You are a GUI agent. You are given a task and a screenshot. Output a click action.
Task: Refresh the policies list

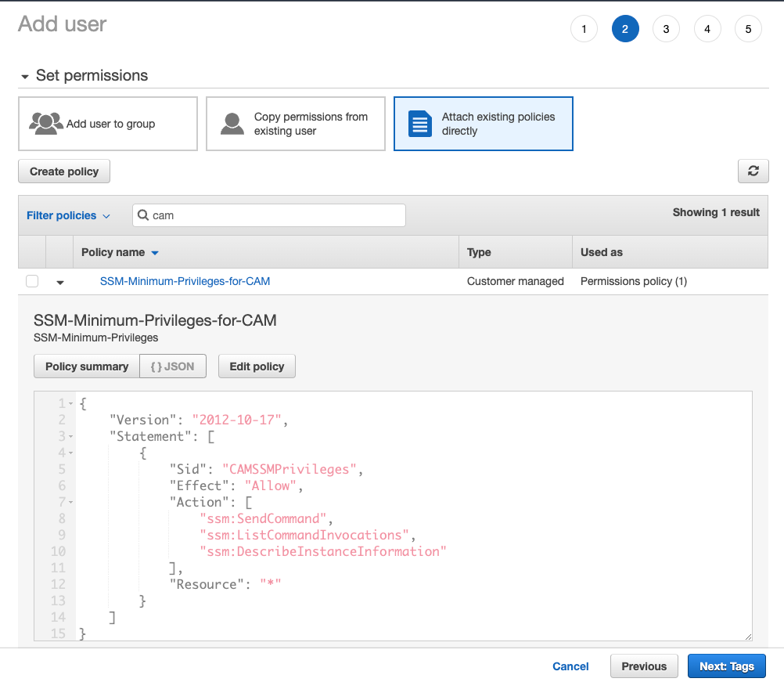click(x=752, y=171)
